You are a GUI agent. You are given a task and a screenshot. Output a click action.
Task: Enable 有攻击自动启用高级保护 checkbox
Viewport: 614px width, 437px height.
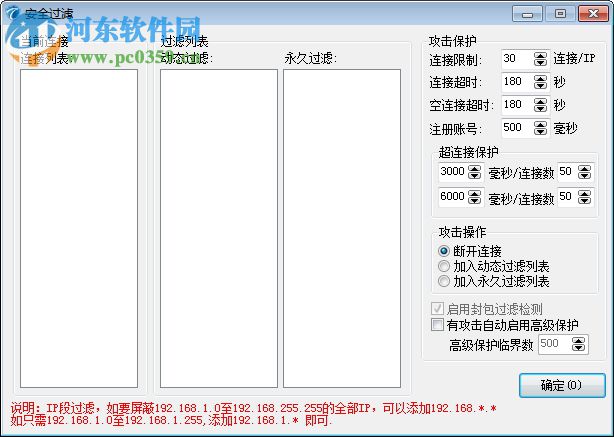click(437, 325)
